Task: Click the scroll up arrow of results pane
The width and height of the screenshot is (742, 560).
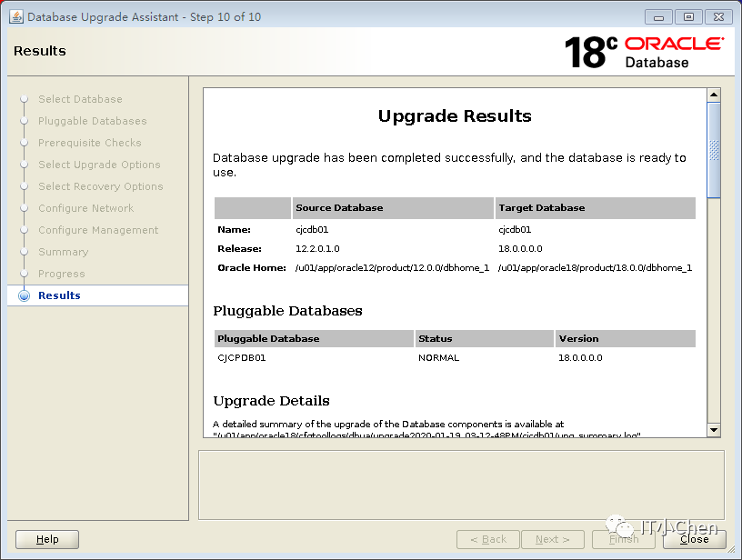Action: (714, 95)
